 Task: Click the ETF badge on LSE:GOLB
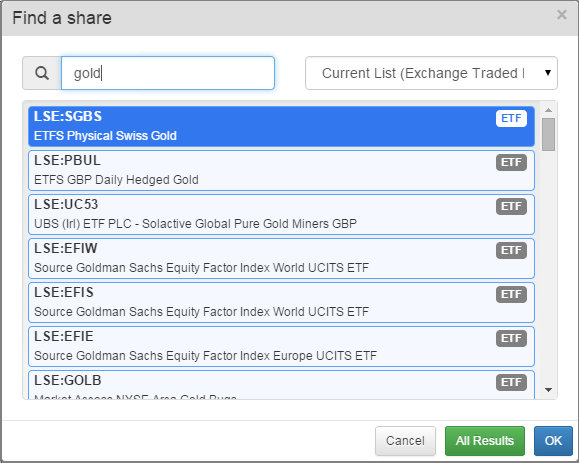pos(511,382)
